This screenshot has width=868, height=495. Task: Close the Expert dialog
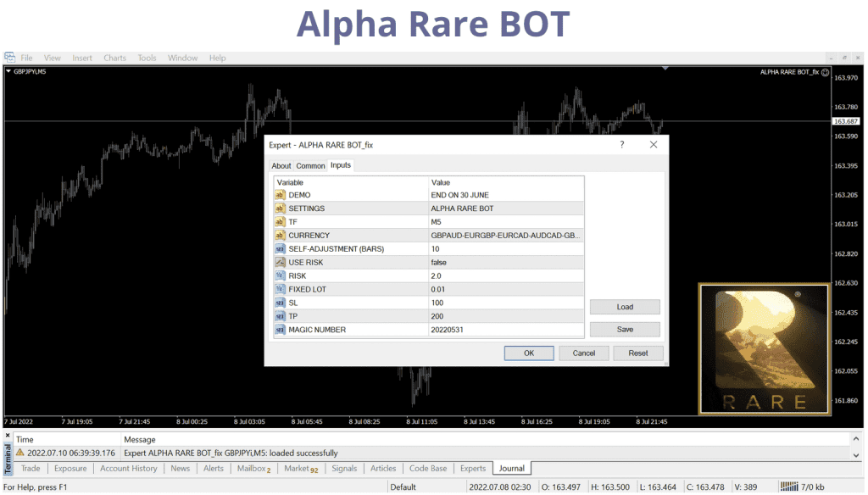(x=654, y=144)
